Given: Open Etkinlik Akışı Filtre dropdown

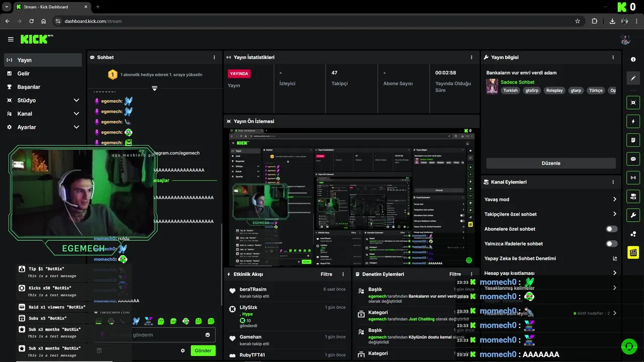Looking at the screenshot, I should 327,275.
